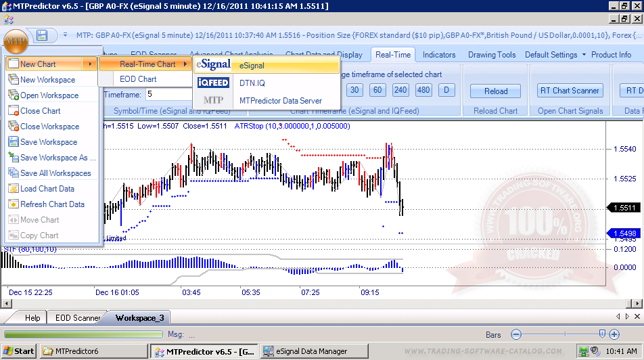
Task: Choose Refresh Chart Data menu entry
Action: [x=52, y=204]
